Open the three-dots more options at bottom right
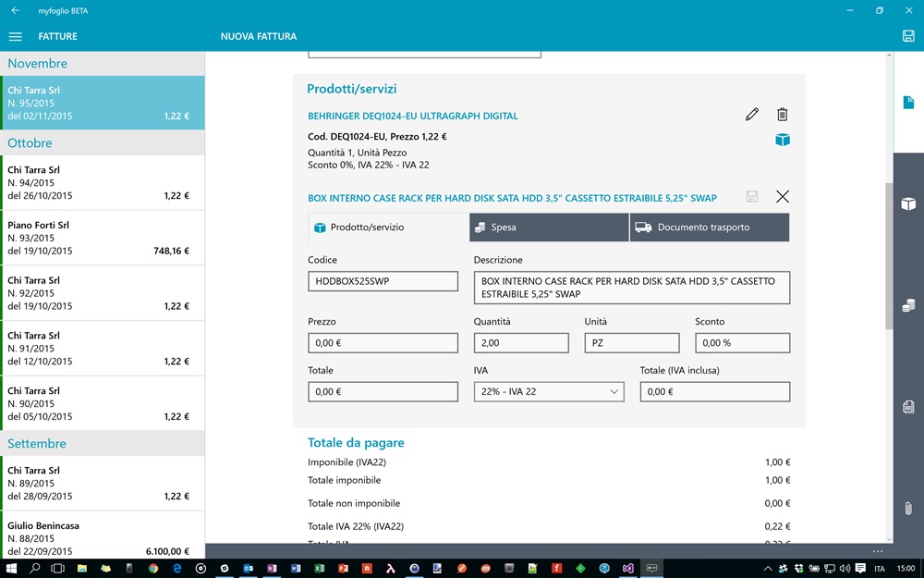This screenshot has height=578, width=924. coord(878,551)
